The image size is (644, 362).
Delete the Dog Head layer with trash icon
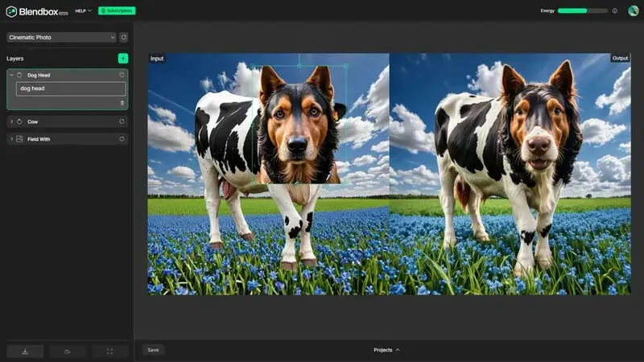tap(122, 103)
